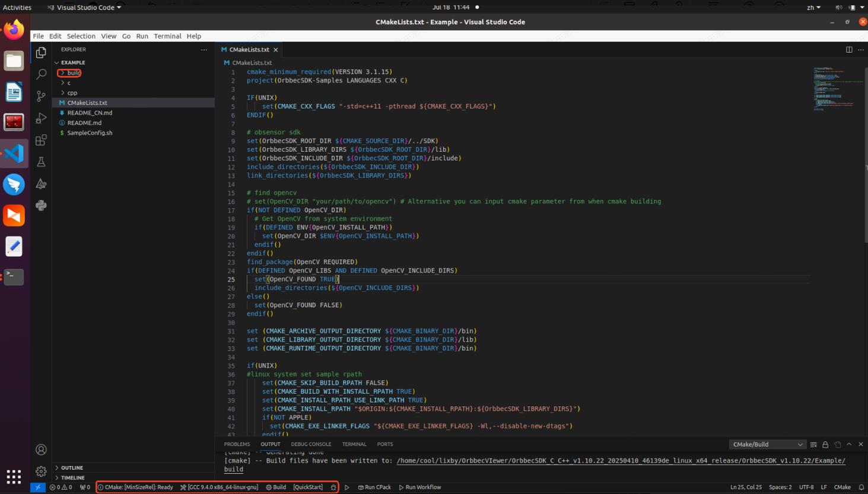Open the CMake/Build output channel dropdown
Image resolution: width=868 pixels, height=494 pixels.
pos(767,444)
